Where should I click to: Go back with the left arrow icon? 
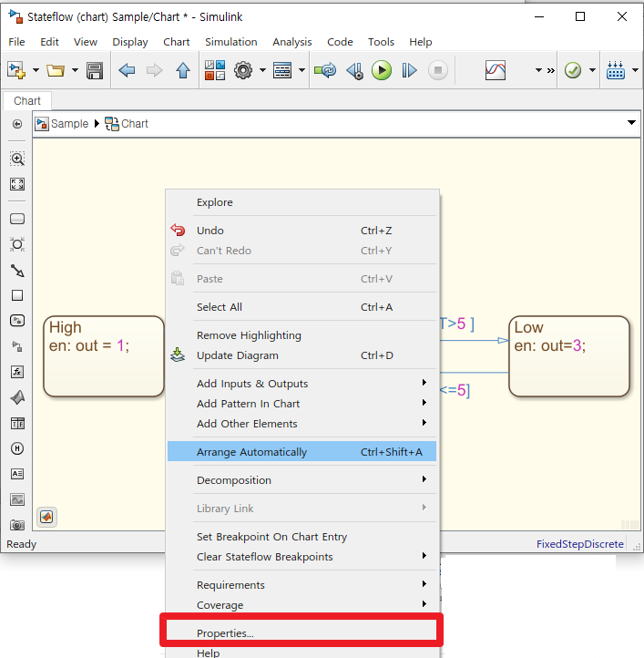click(127, 70)
